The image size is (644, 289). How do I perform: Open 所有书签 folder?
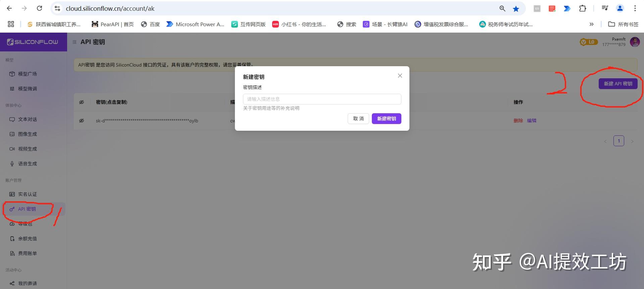coord(623,24)
